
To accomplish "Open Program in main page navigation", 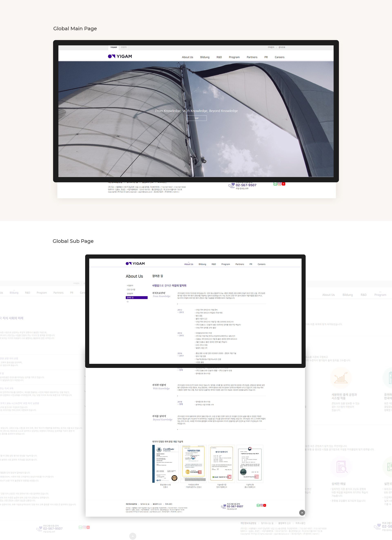I will pyautogui.click(x=234, y=57).
